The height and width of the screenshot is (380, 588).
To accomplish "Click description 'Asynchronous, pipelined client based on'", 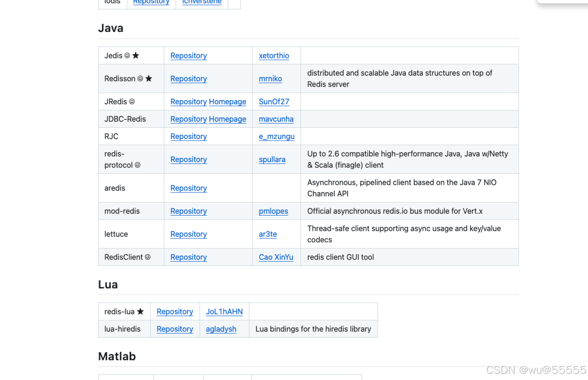I will 402,188.
